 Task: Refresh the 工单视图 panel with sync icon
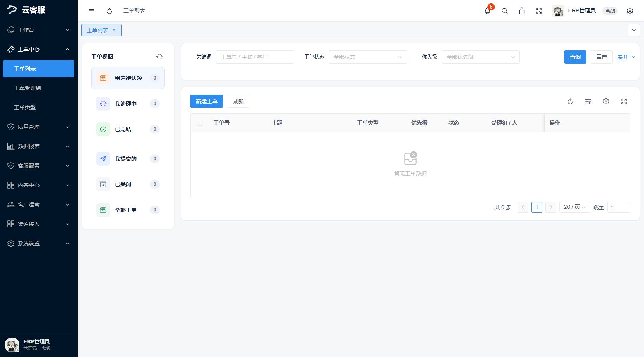pyautogui.click(x=159, y=57)
